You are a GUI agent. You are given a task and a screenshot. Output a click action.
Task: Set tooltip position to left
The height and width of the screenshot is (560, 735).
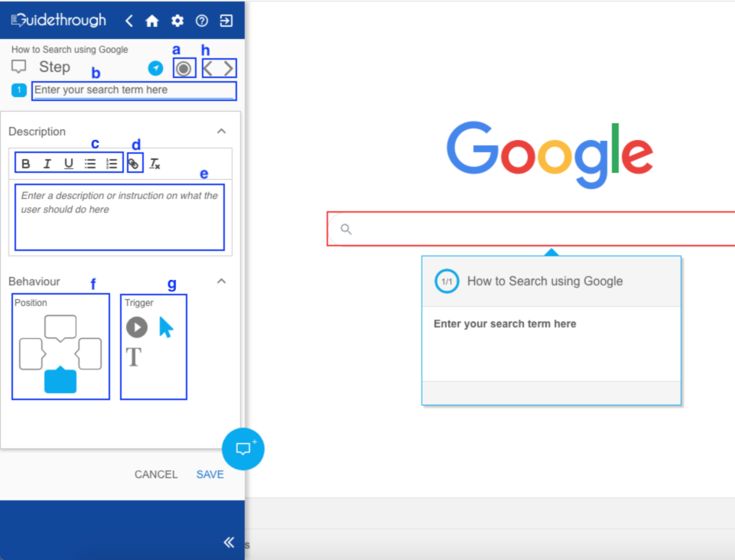tap(32, 353)
